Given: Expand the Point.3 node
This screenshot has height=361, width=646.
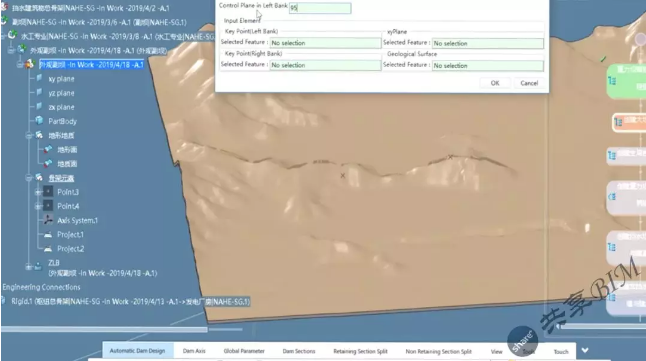Looking at the screenshot, I should point(38,192).
